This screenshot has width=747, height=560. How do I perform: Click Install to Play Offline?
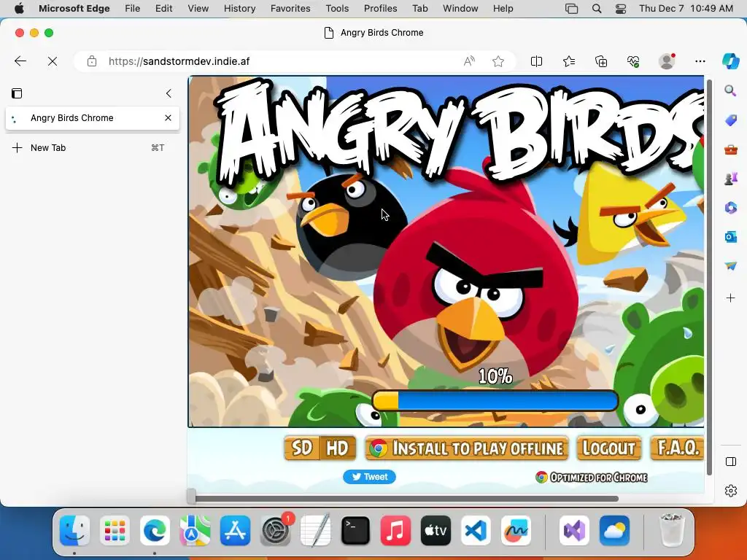click(467, 448)
